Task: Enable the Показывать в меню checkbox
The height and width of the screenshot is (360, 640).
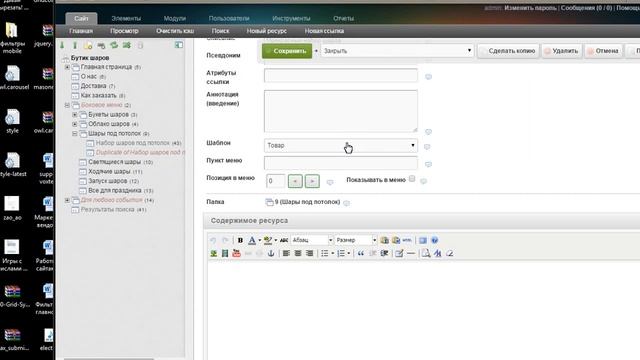Action: [412, 179]
